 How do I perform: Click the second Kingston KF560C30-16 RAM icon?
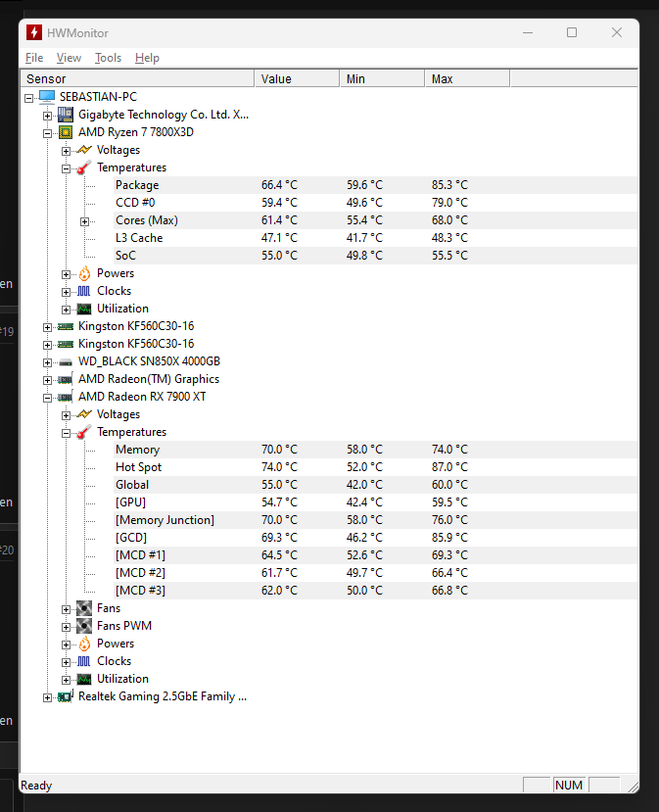(x=66, y=344)
